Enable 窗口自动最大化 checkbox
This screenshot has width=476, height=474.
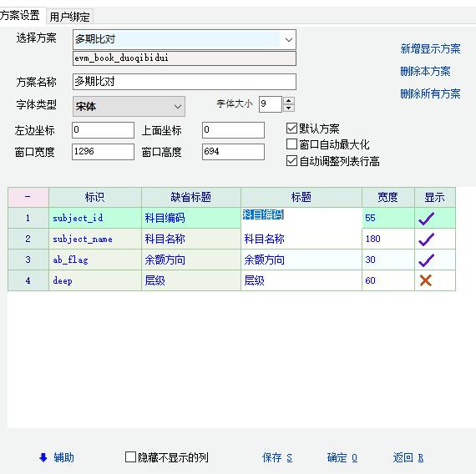click(x=291, y=144)
